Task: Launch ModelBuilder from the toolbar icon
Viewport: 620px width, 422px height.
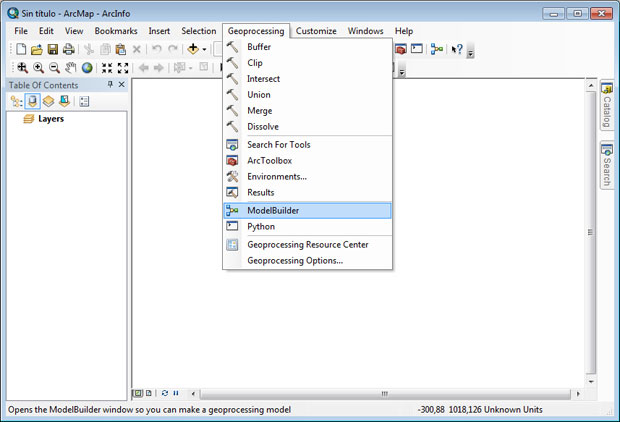Action: pyautogui.click(x=437, y=49)
